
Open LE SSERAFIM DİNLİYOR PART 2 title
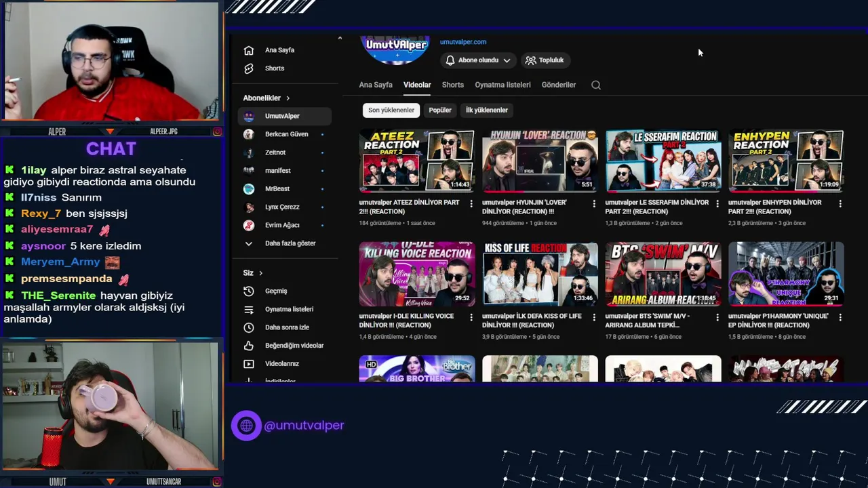click(x=657, y=207)
